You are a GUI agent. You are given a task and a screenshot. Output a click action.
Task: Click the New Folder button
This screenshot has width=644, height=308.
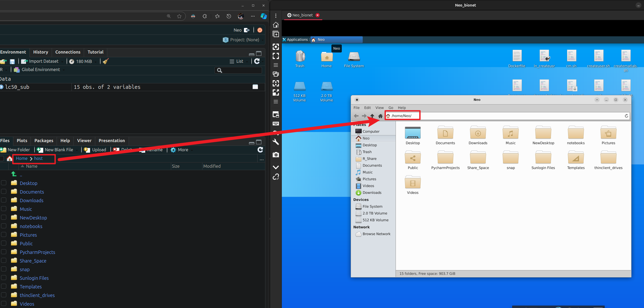pos(16,150)
